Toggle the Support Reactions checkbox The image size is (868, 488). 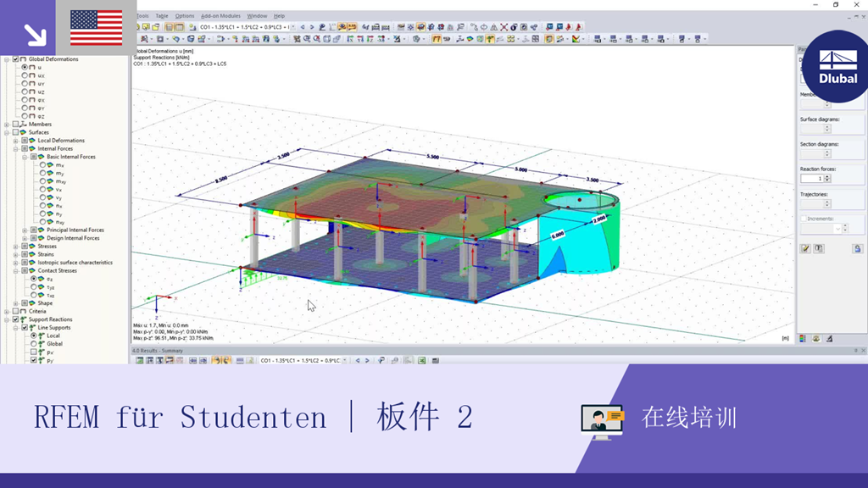pos(15,319)
